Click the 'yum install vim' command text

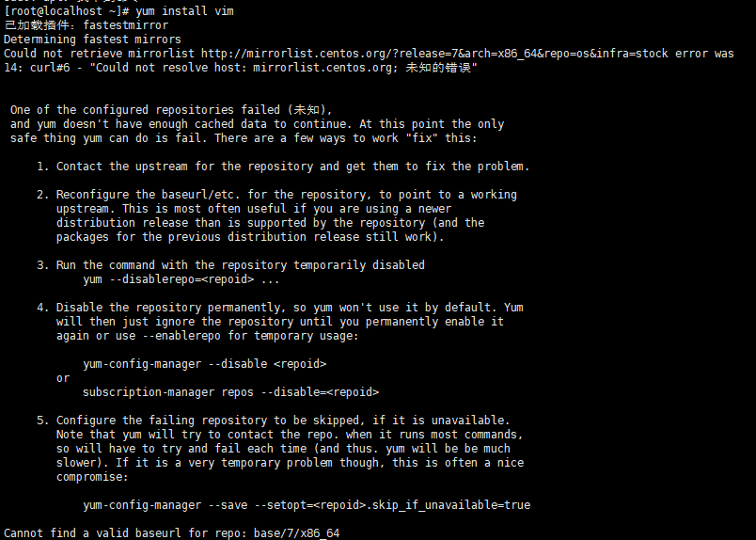tap(184, 11)
